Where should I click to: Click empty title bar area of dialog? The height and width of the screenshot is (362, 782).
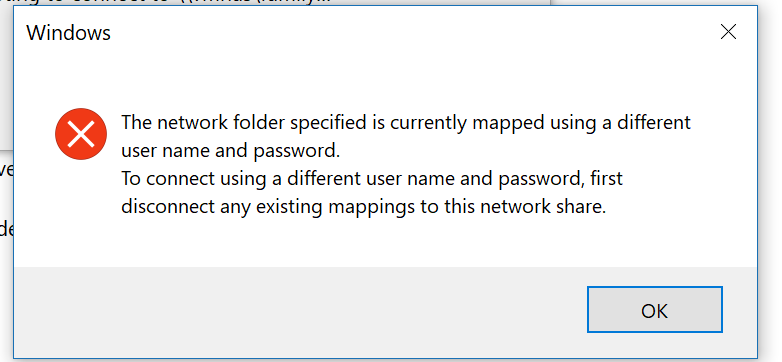click(399, 33)
